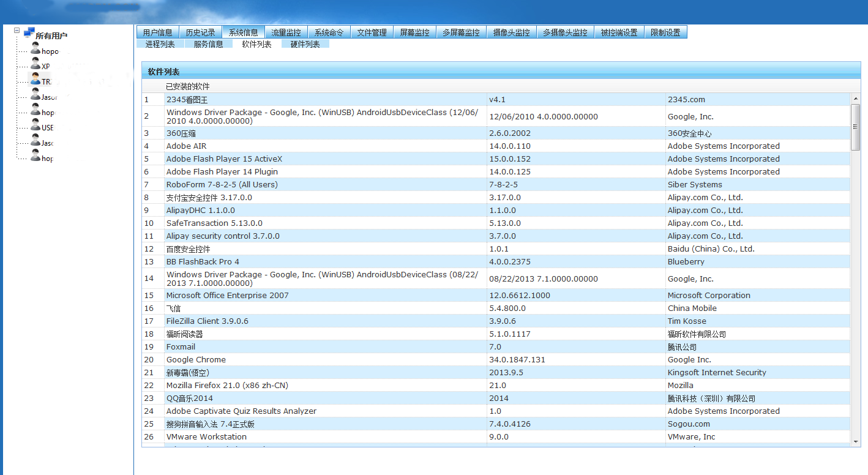868x475 pixels.
Task: Collapse the 所有用户 tree node
Action: pyautogui.click(x=17, y=30)
